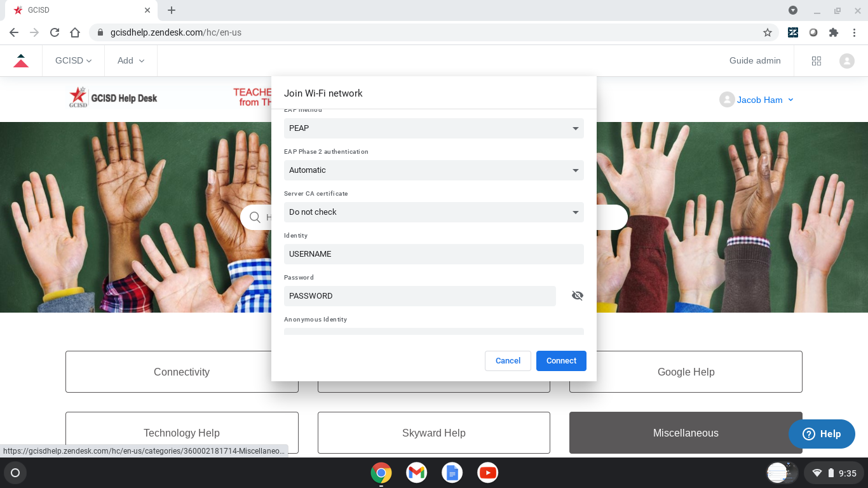Open the Help widget button
The height and width of the screenshot is (488, 868).
click(822, 434)
